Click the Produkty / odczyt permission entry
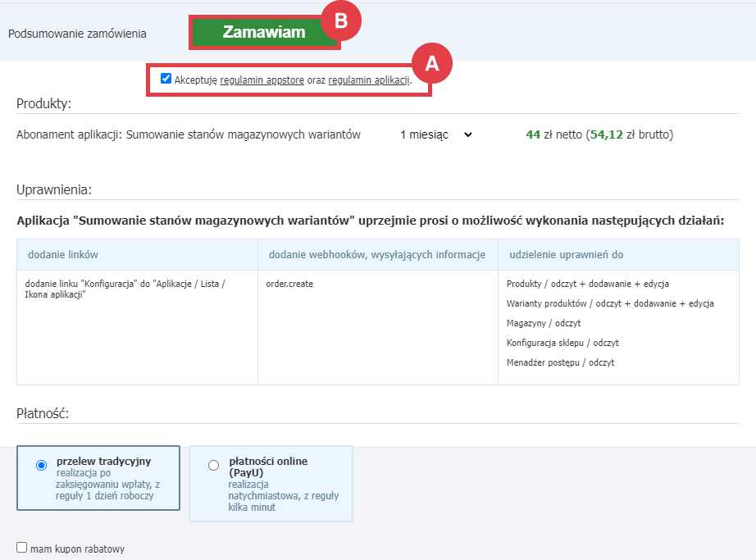The image size is (756, 560). click(x=587, y=284)
